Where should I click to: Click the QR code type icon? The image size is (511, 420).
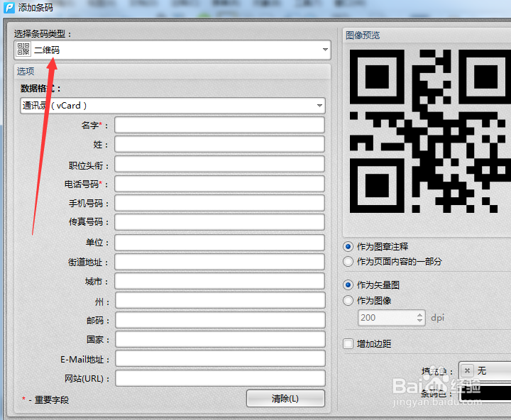pos(23,50)
